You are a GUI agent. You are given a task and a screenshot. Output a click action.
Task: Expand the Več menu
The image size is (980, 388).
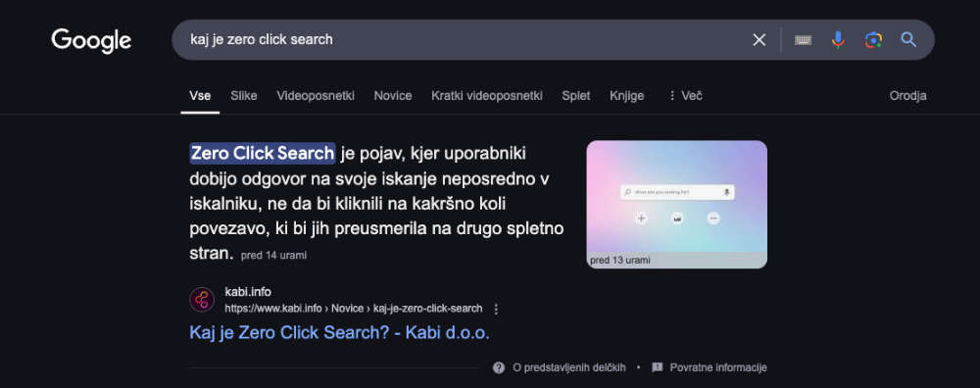pyautogui.click(x=685, y=96)
